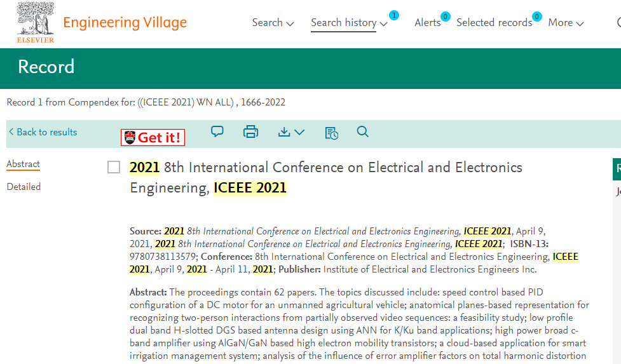Open the Engineering Village home link
This screenshot has width=621, height=364.
pyautogui.click(x=125, y=23)
